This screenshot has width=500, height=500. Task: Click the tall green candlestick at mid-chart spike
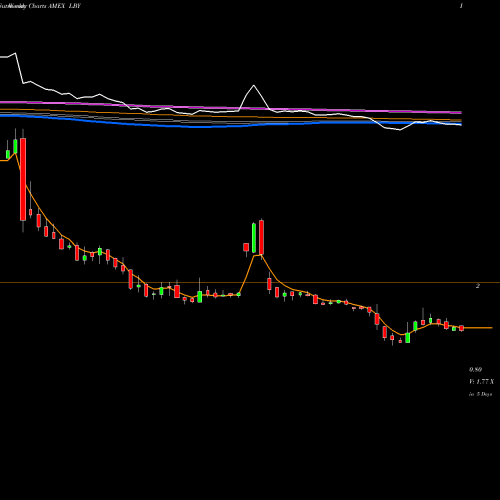click(254, 238)
